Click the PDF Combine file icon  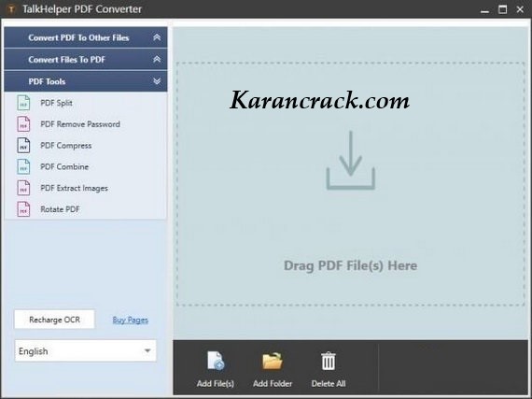tap(23, 166)
